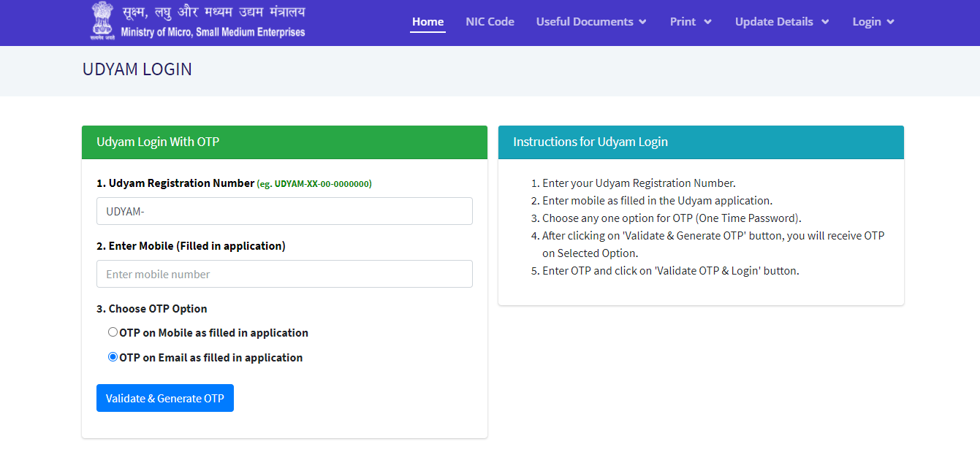Click Validate & Generate OTP button
Image resolution: width=980 pixels, height=471 pixels.
tap(165, 398)
